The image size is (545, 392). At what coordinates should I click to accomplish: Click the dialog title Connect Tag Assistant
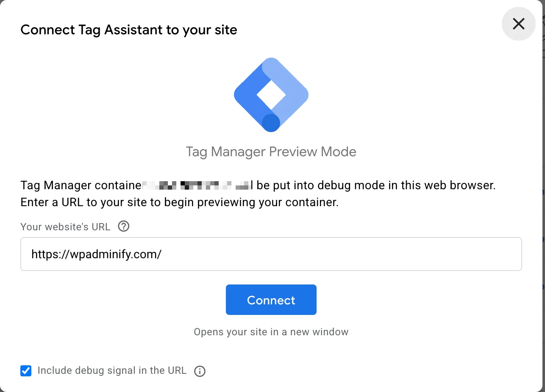point(128,30)
